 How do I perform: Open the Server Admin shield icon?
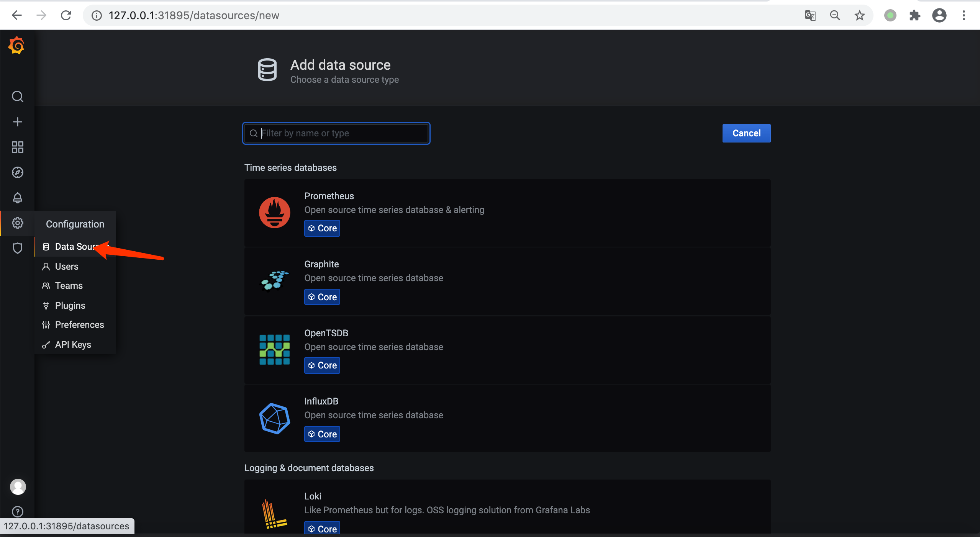pos(18,248)
